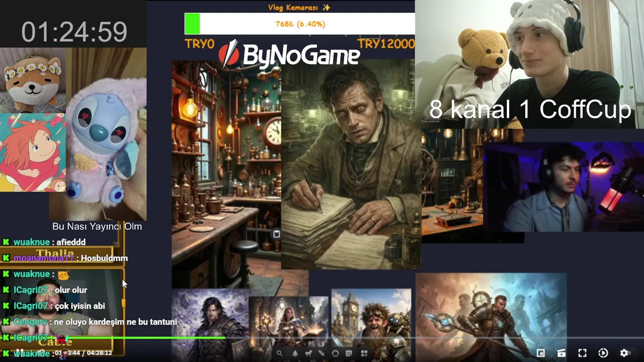644x362 pixels.
Task: Click wuaknue's 'afieddd' chat message
Action: click(x=71, y=242)
